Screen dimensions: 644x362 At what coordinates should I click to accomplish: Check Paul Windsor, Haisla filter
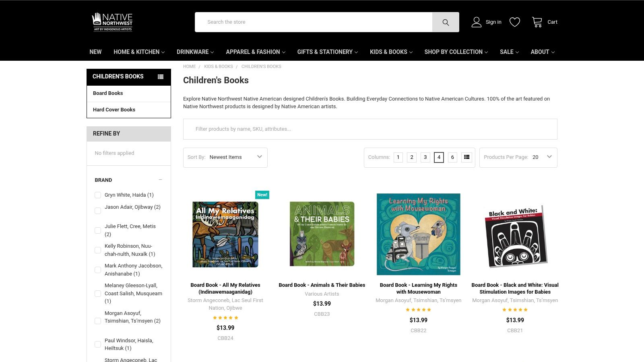click(x=98, y=344)
